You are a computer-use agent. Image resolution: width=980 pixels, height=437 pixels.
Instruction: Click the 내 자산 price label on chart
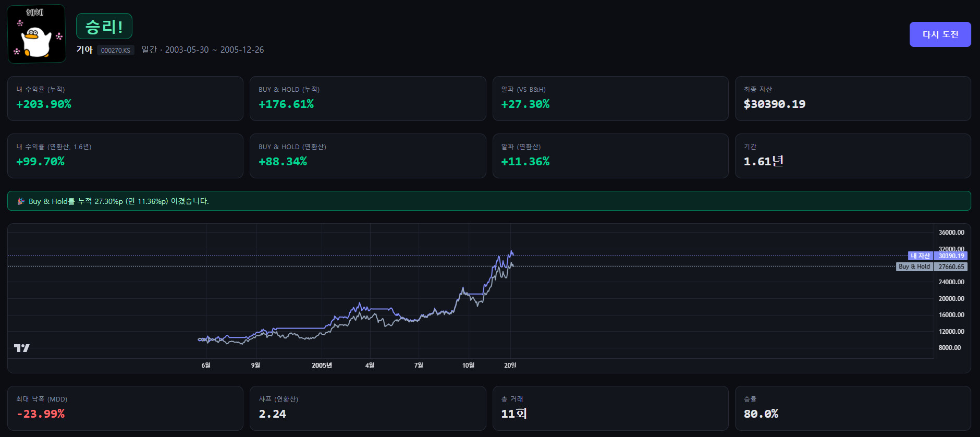coord(920,256)
